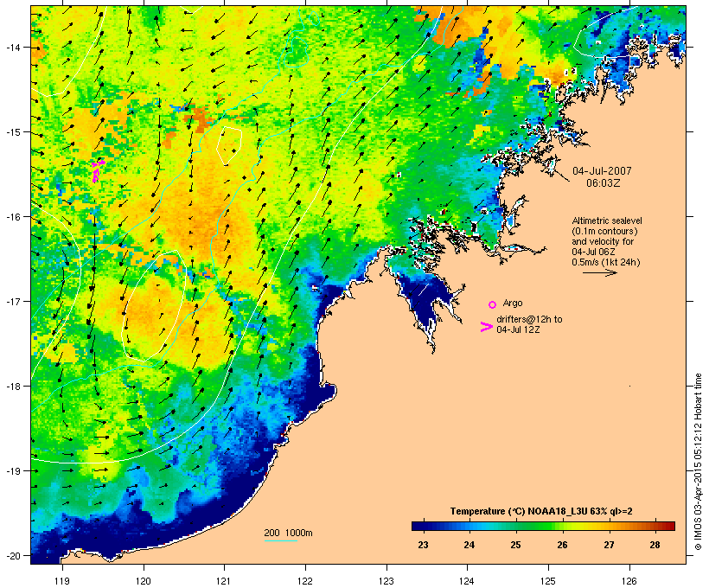Click the '(0.1m contours)' legend line

click(604, 231)
